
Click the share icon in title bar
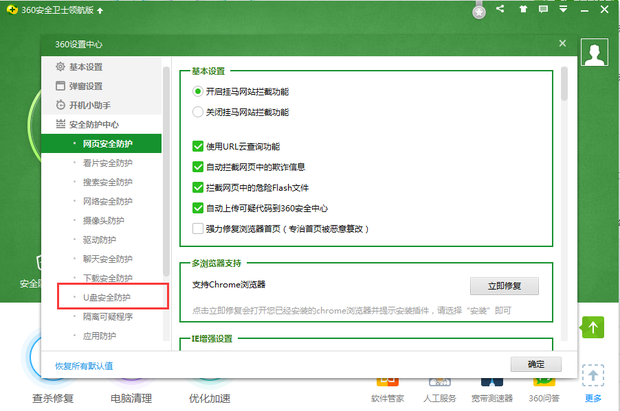[x=500, y=8]
